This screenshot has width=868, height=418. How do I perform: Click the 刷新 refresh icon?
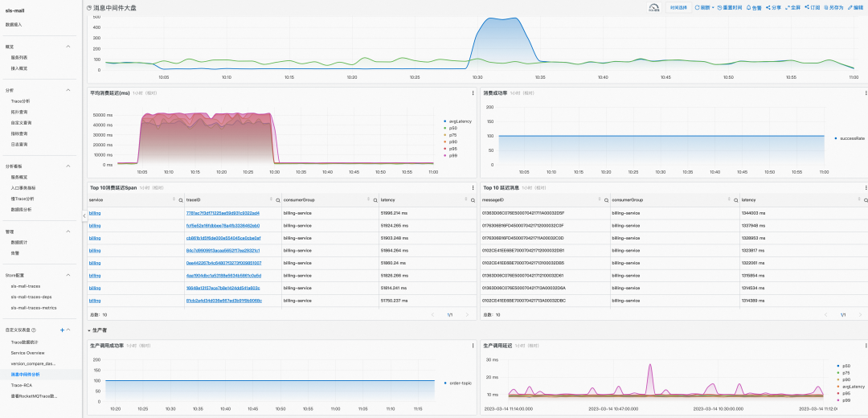698,8
